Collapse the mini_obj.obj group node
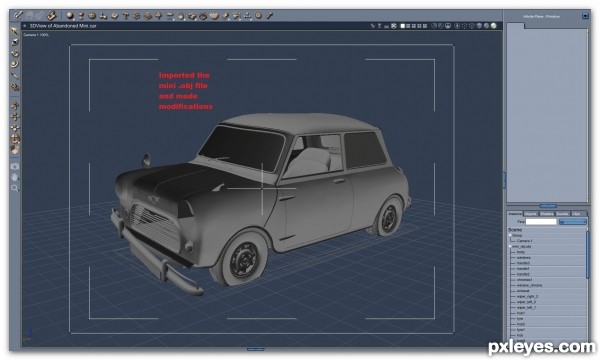The height and width of the screenshot is (360, 600). coord(510,246)
